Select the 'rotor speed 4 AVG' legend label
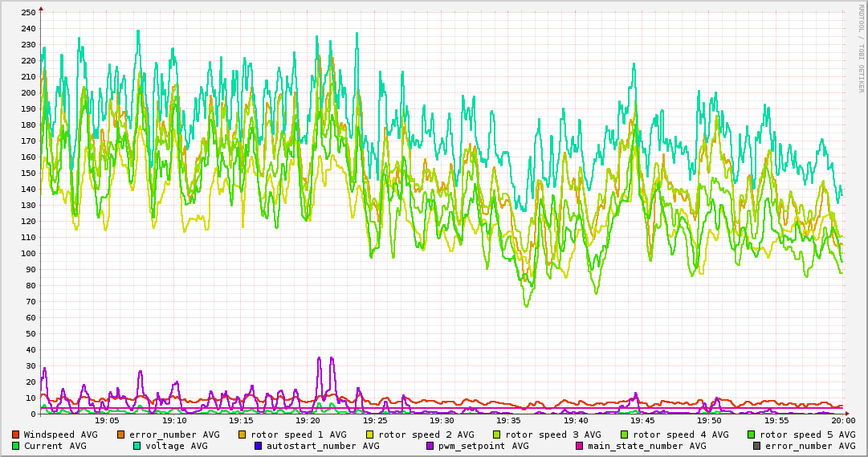 tap(681, 435)
